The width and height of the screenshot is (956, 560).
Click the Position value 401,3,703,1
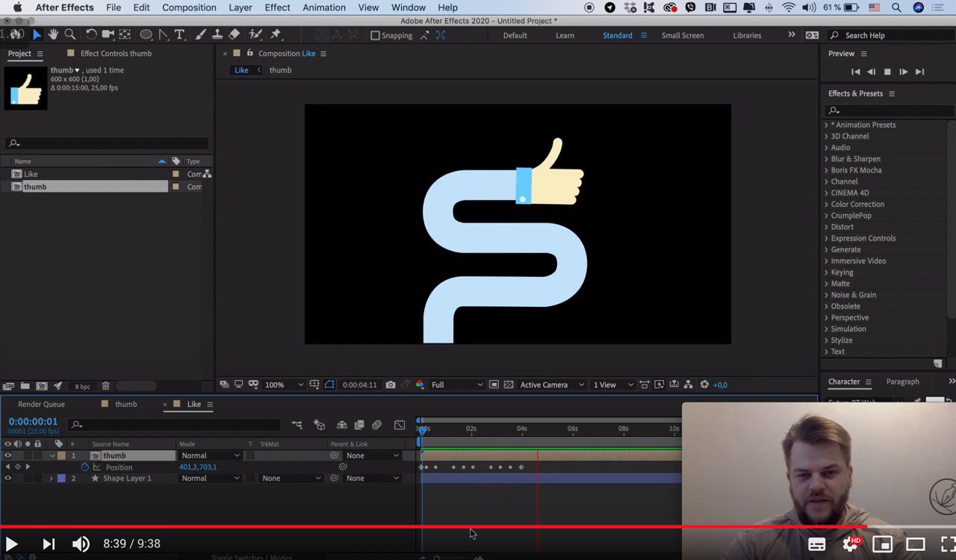[x=198, y=467]
